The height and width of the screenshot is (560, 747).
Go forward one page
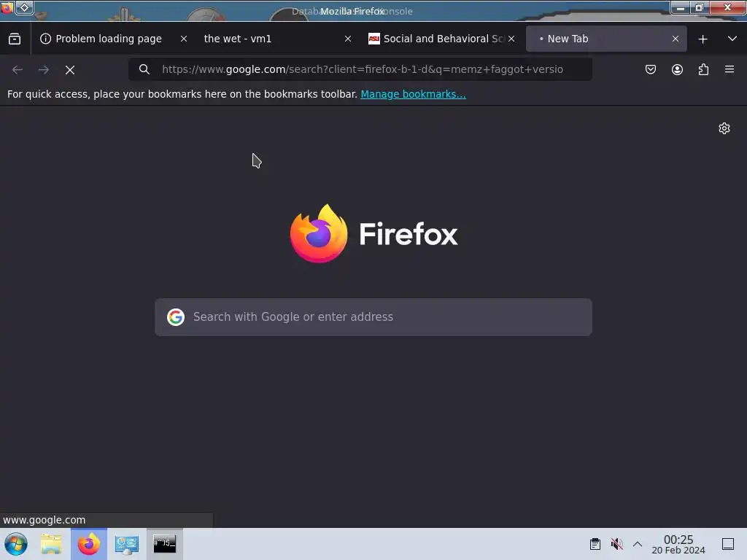click(x=44, y=69)
